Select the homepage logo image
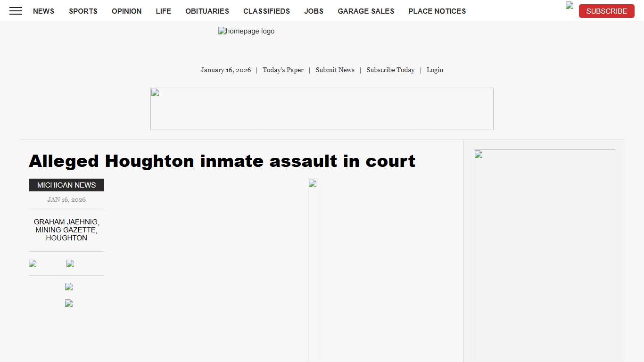The height and width of the screenshot is (362, 644). pyautogui.click(x=246, y=31)
